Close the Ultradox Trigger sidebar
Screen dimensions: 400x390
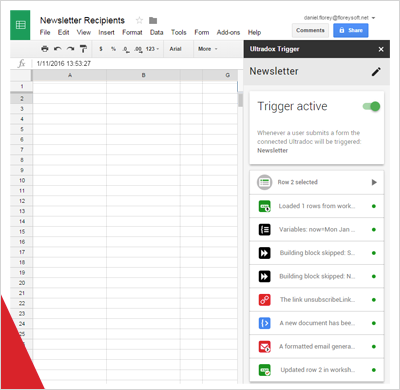(x=381, y=49)
